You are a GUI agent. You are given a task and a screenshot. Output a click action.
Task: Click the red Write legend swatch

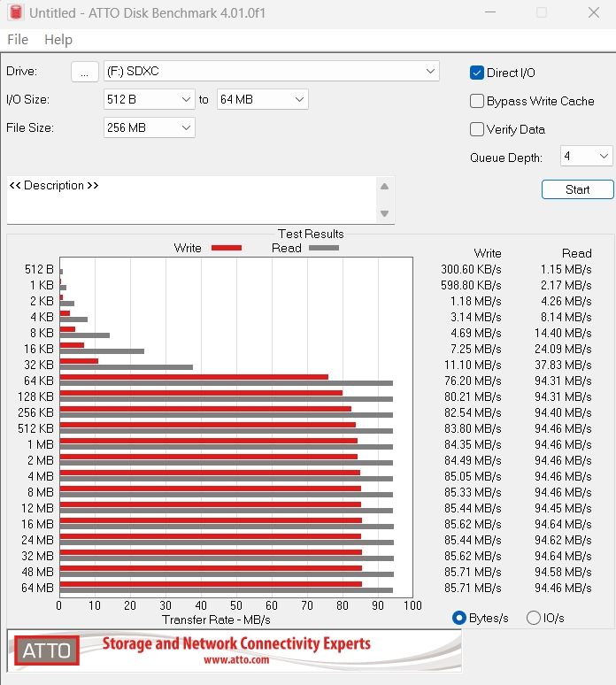(227, 249)
